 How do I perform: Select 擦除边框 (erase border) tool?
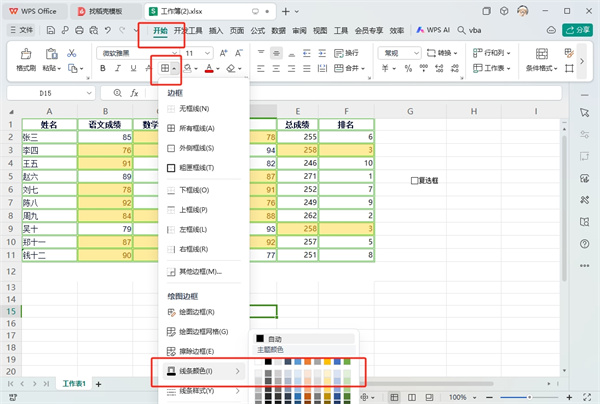[196, 351]
